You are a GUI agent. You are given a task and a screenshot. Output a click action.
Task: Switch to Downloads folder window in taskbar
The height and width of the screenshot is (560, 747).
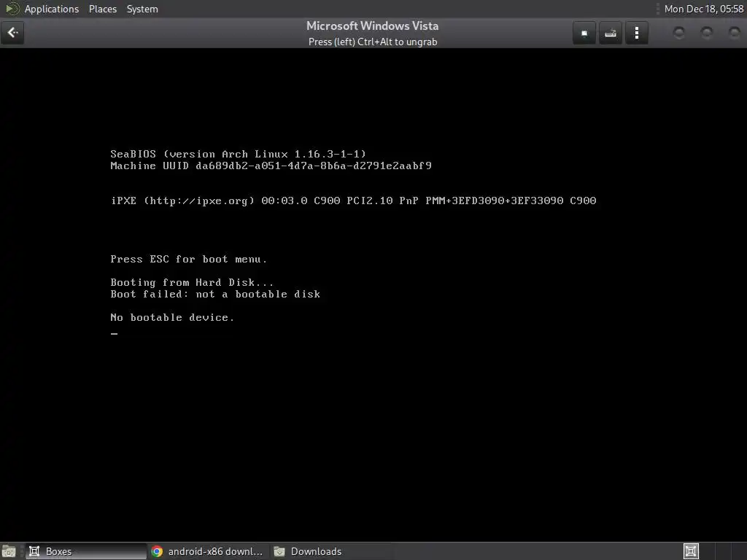tap(331, 551)
